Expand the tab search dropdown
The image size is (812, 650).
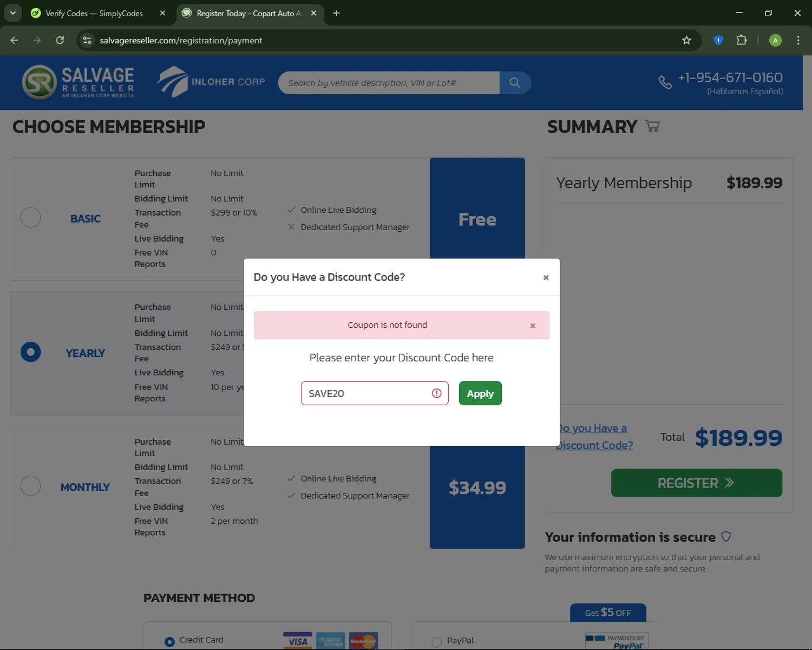pyautogui.click(x=12, y=13)
